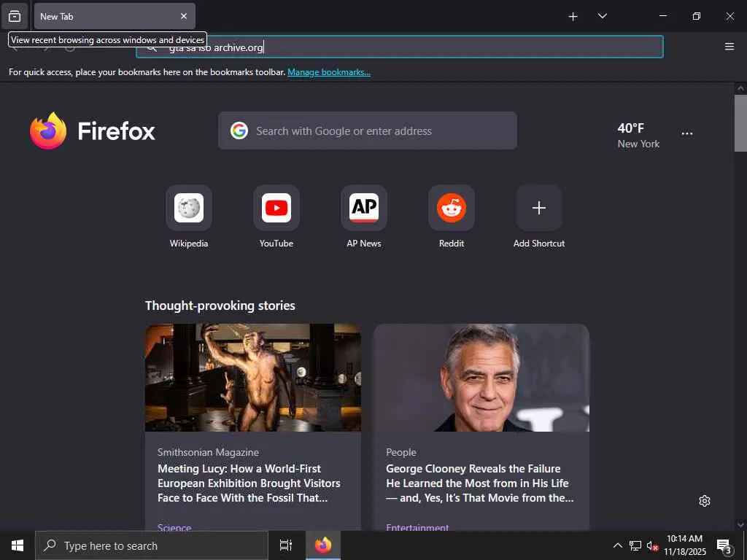Click the scrollbar down arrow
This screenshot has height=560, width=747.
pyautogui.click(x=740, y=525)
